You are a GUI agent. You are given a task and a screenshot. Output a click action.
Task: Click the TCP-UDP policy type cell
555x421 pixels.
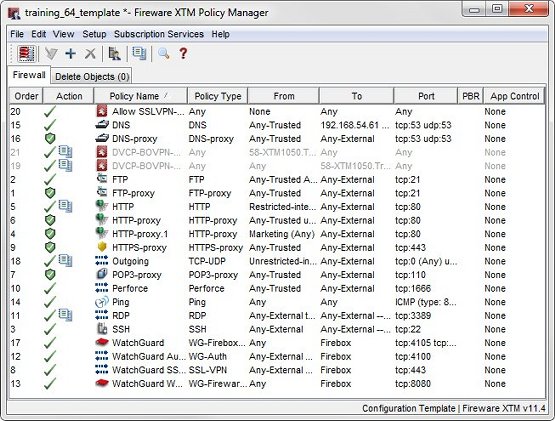(207, 261)
